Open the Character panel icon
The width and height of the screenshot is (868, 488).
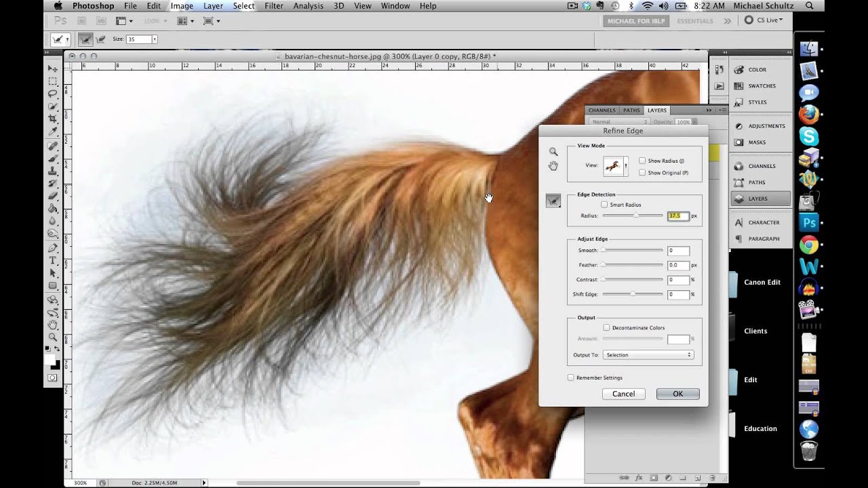[x=739, y=222]
